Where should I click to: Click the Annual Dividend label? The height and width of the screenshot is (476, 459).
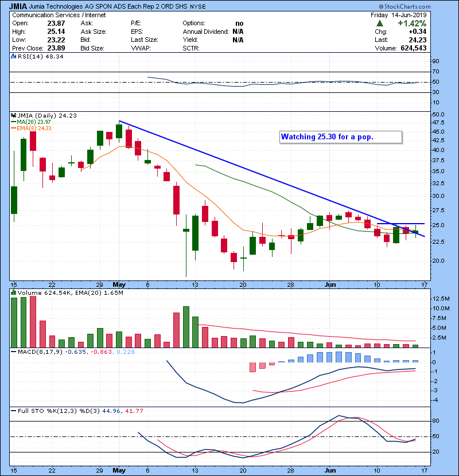(205, 32)
